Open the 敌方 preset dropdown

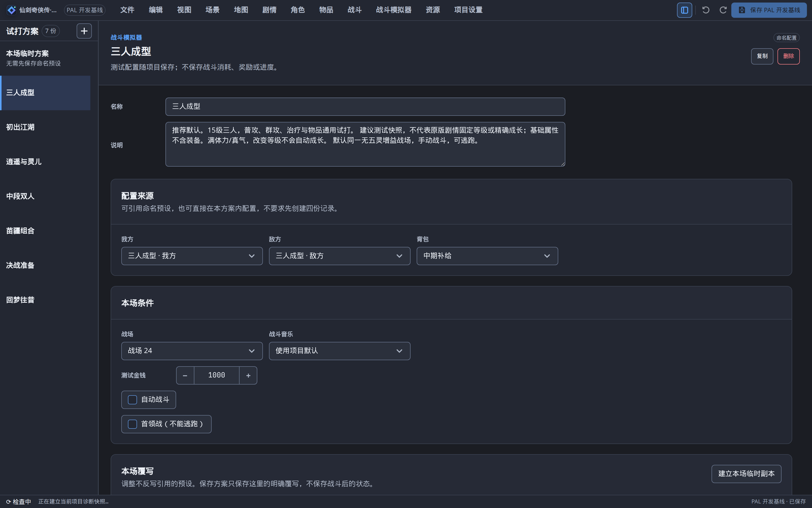point(340,256)
